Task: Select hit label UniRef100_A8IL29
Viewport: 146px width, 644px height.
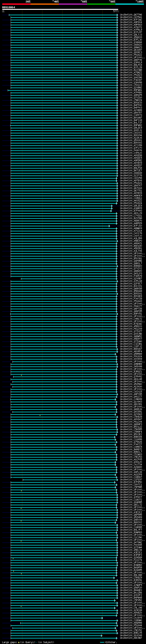Action: click(x=131, y=213)
